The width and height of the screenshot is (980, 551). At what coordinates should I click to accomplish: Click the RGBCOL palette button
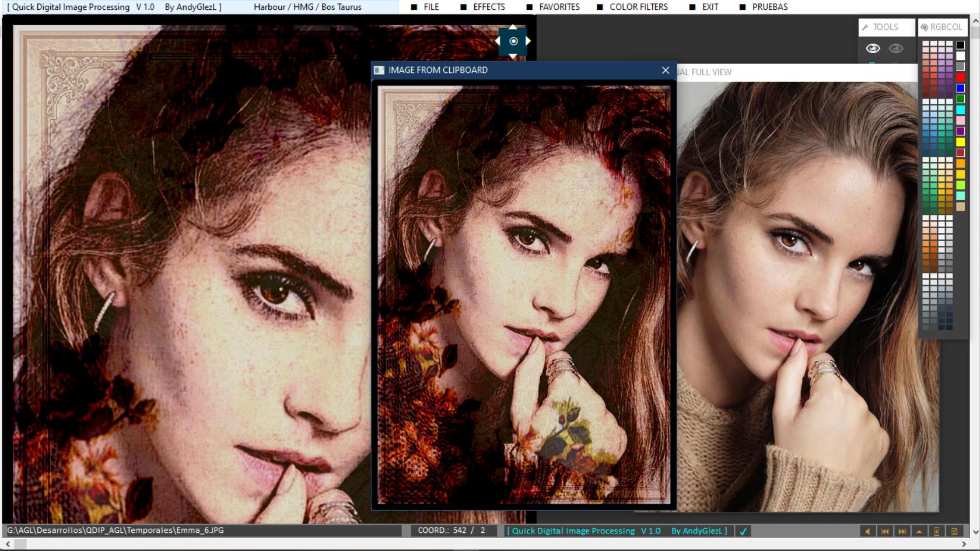(942, 27)
